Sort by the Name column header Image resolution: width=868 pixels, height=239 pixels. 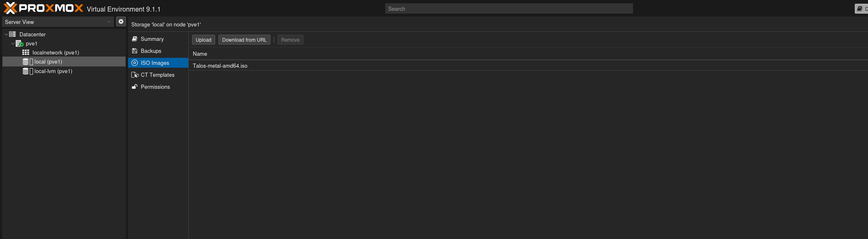pos(200,54)
